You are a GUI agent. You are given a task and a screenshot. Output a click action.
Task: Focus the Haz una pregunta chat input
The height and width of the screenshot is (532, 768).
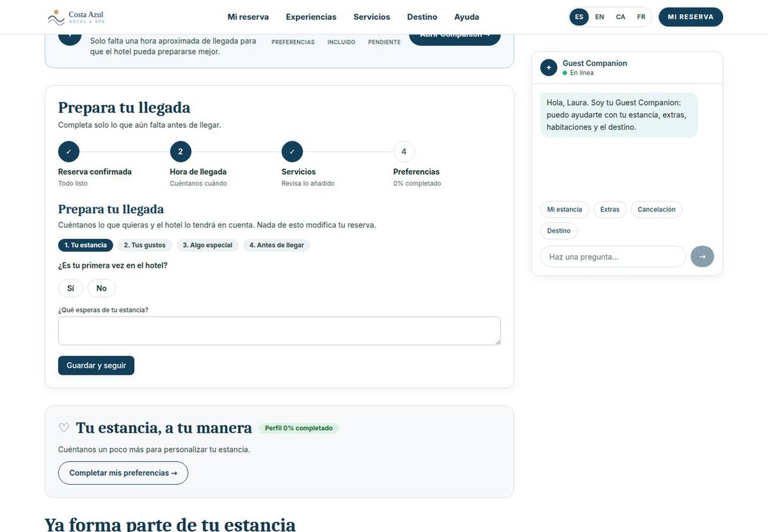613,256
